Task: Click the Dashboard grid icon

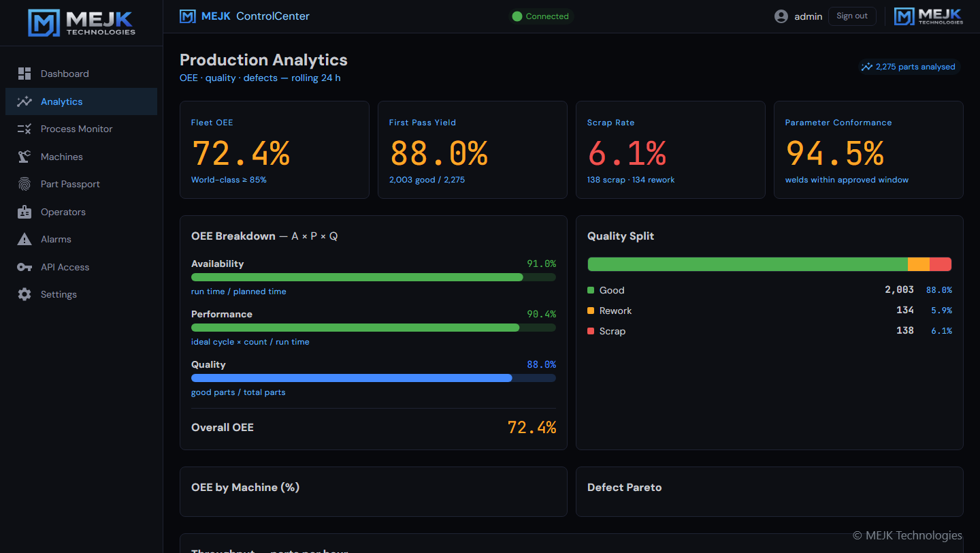Action: click(x=24, y=74)
